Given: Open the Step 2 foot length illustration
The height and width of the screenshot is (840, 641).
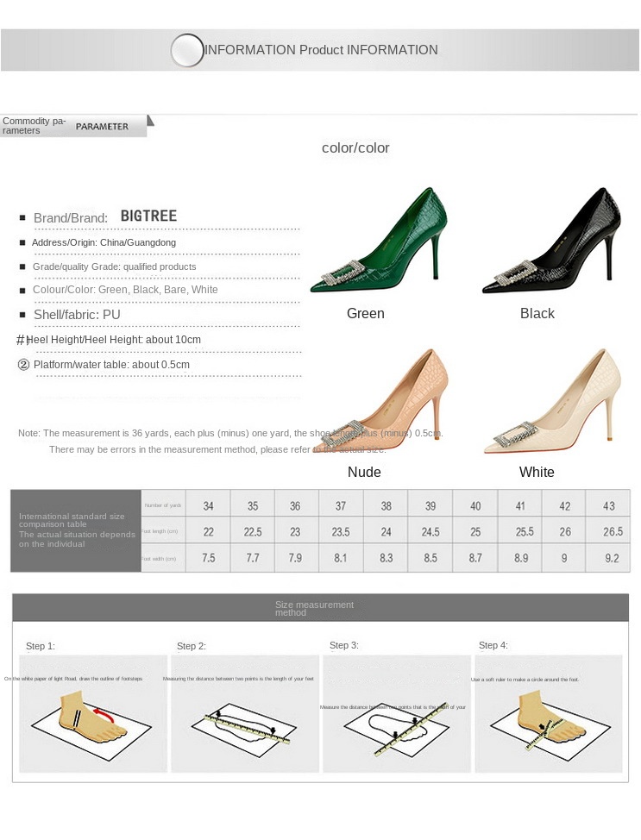Looking at the screenshot, I should click(245, 714).
